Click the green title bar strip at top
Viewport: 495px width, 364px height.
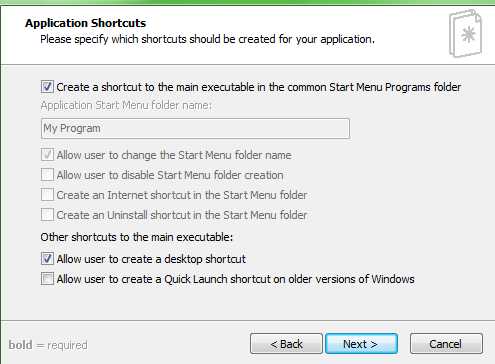point(247,2)
